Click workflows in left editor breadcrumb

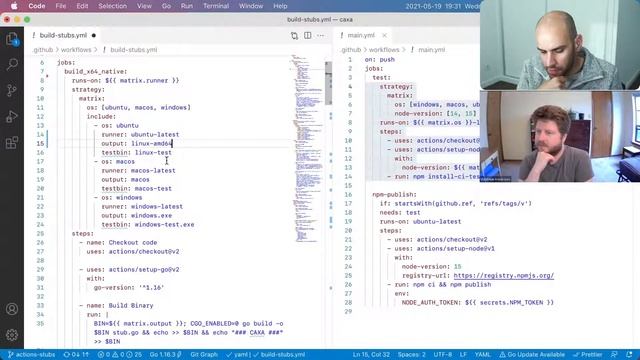tap(76, 50)
